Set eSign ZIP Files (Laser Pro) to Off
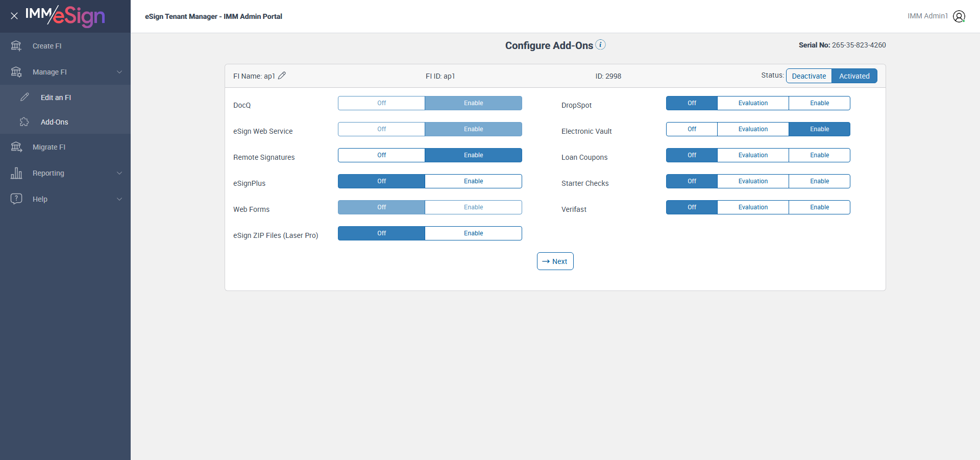 pos(381,233)
